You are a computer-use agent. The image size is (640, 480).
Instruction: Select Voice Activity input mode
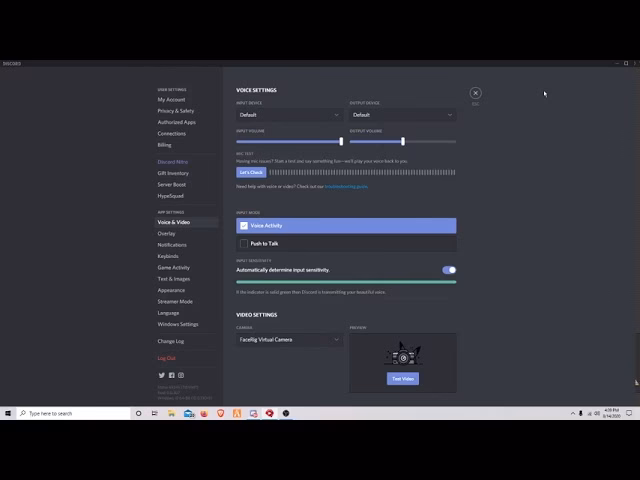(346, 226)
